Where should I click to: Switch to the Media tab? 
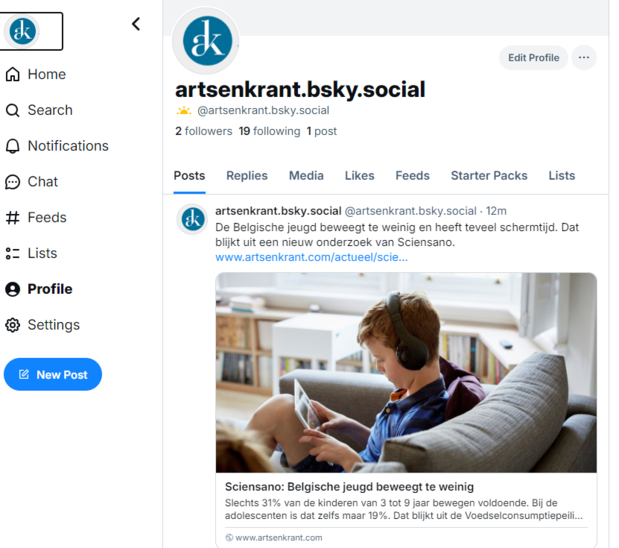click(x=306, y=175)
